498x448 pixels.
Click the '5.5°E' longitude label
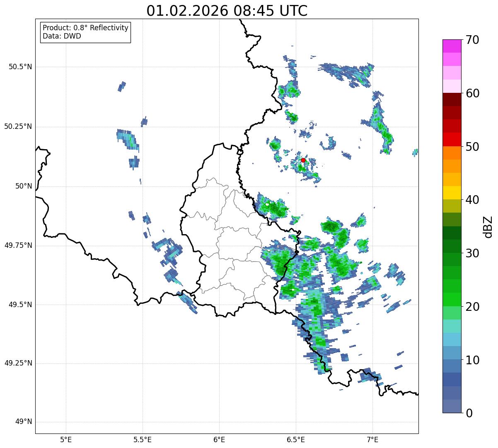(x=143, y=439)
